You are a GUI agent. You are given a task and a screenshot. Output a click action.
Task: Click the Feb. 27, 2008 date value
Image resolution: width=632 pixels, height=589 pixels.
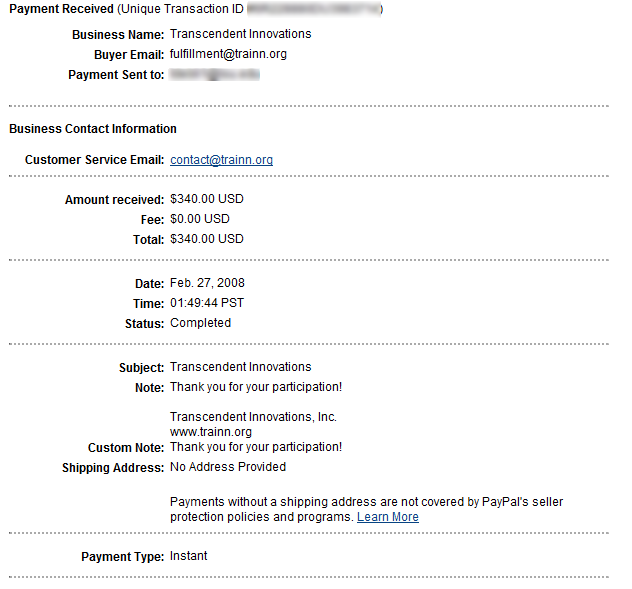tap(207, 283)
